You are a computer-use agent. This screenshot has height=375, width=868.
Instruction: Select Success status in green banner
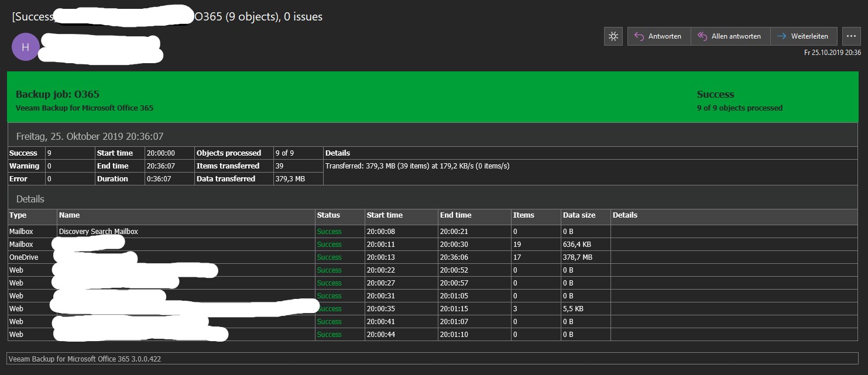(x=715, y=94)
